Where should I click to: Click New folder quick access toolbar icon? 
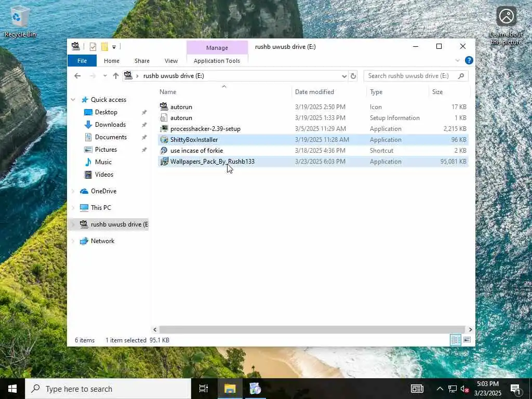[104, 47]
